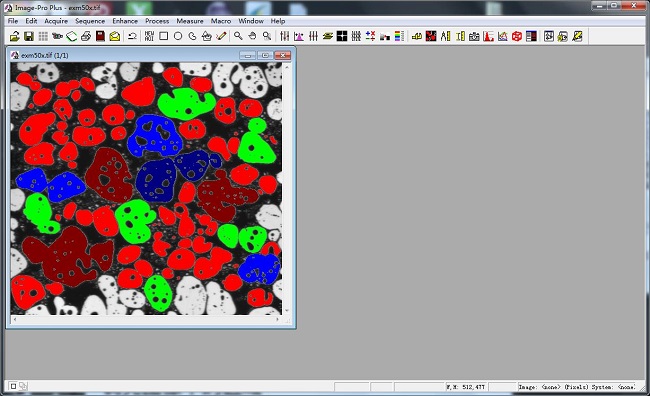Select the magic wand basket AOI tool
This screenshot has width=650, height=396.
206,36
